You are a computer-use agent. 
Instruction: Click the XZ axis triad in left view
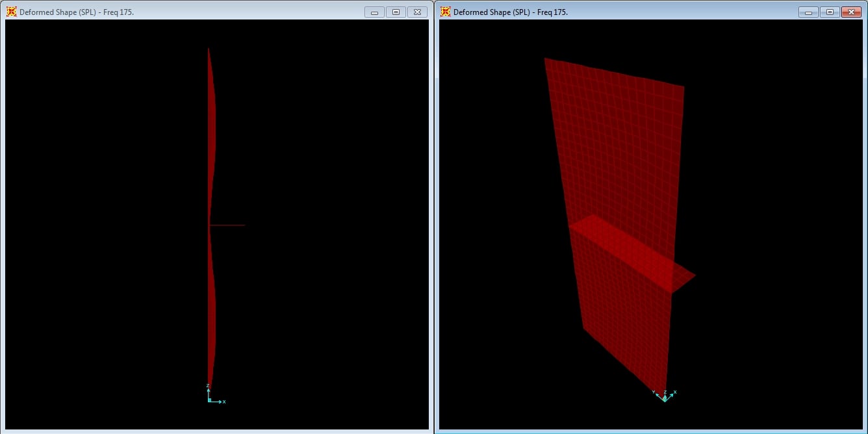(213, 396)
